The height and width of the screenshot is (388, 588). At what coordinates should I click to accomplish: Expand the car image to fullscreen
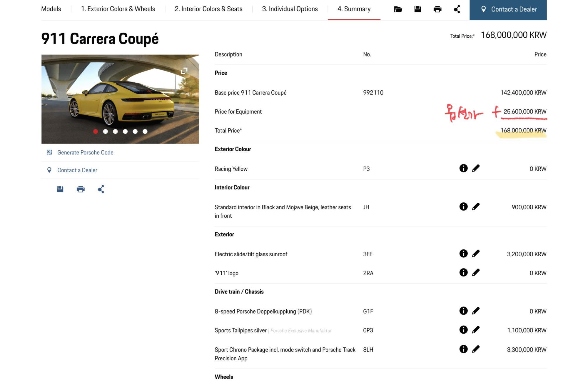184,71
